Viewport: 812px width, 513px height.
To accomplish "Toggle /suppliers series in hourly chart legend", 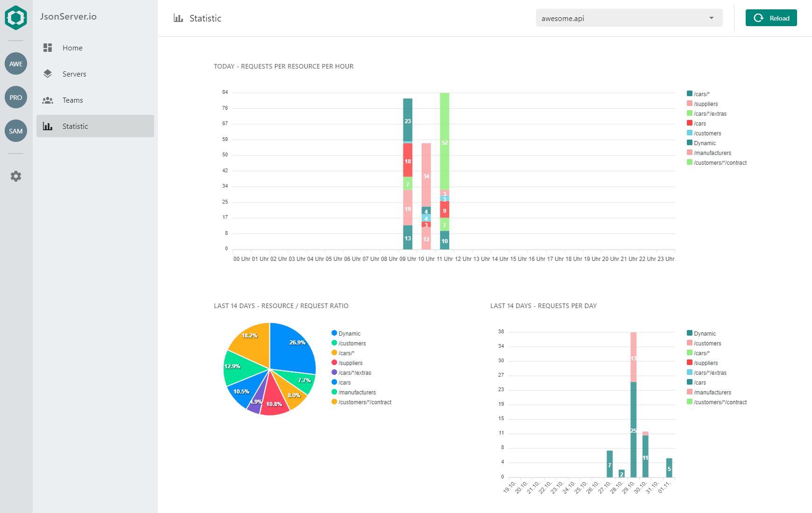I will pos(702,104).
